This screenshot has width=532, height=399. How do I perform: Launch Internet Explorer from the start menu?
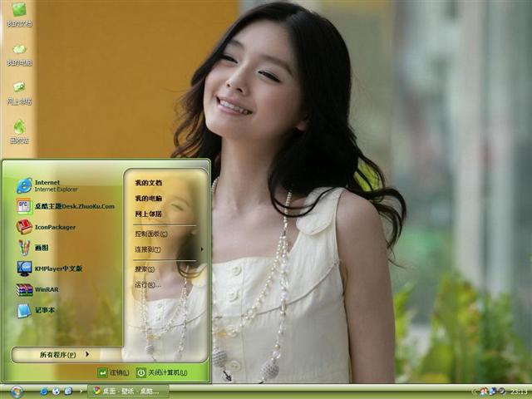47,185
